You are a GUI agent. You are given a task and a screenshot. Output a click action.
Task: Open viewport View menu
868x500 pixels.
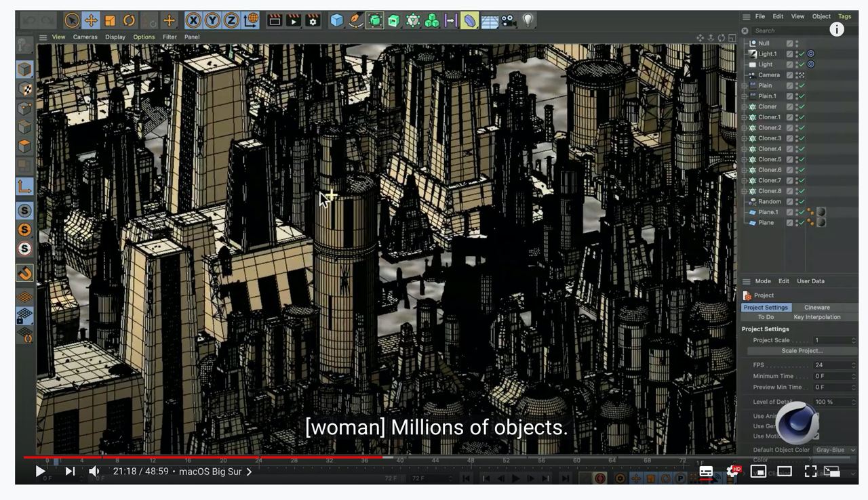[x=59, y=37]
